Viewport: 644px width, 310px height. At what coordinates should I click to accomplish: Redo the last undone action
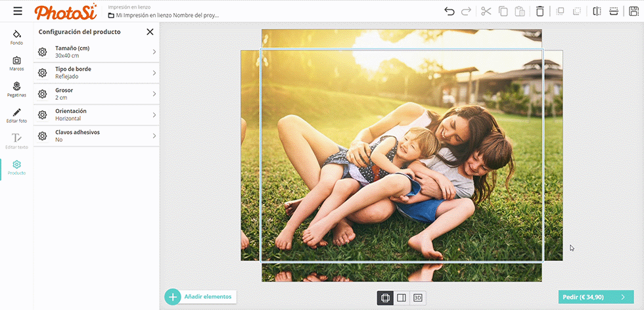[x=466, y=11]
